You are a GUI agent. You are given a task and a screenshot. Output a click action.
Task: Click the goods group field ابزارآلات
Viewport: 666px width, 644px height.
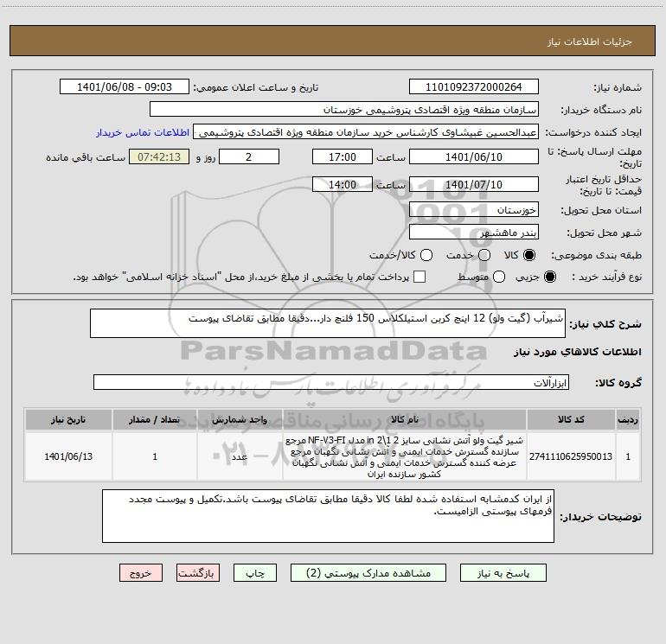[x=331, y=382]
